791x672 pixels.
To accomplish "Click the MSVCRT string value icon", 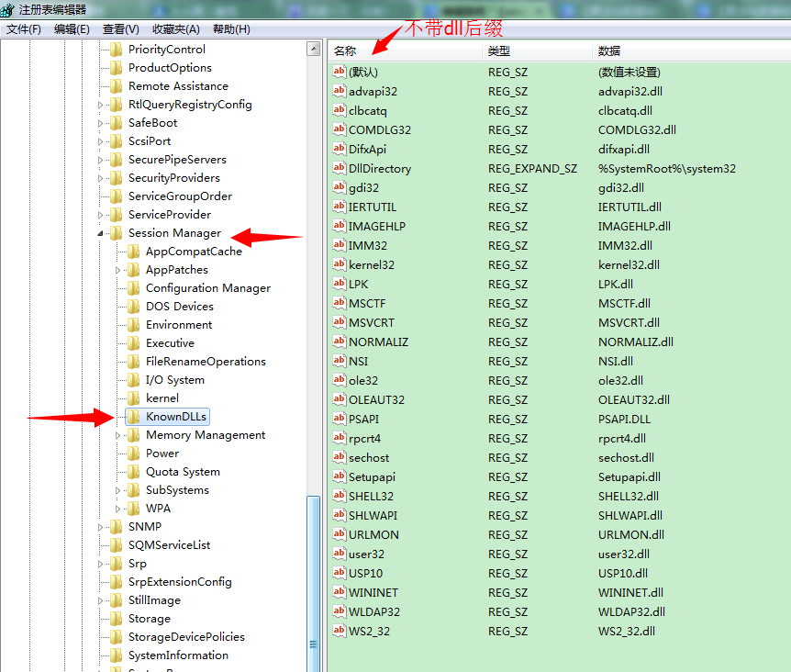I will 339,322.
